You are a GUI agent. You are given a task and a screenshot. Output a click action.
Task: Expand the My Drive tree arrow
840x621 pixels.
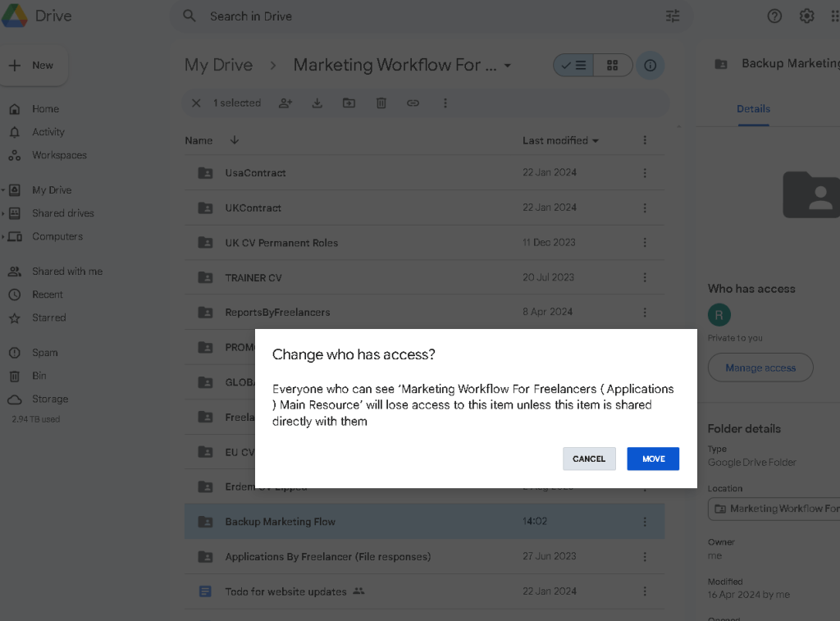[x=3, y=189]
